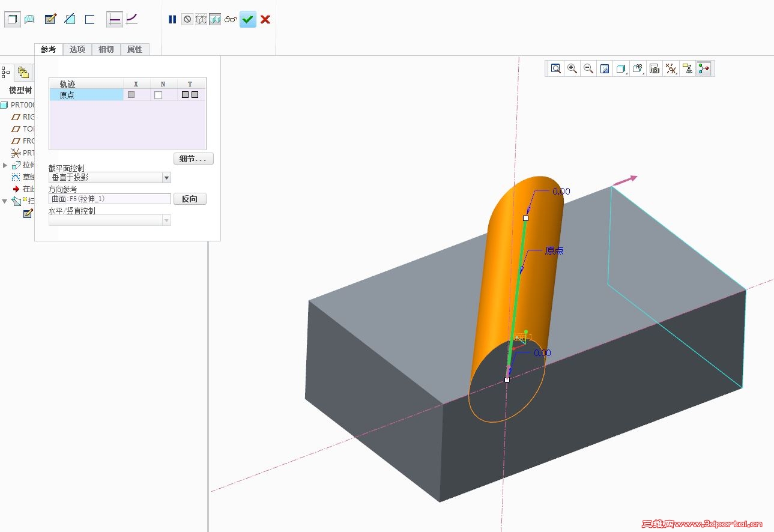Open the view manager camera icon
774x532 pixels.
pos(655,68)
